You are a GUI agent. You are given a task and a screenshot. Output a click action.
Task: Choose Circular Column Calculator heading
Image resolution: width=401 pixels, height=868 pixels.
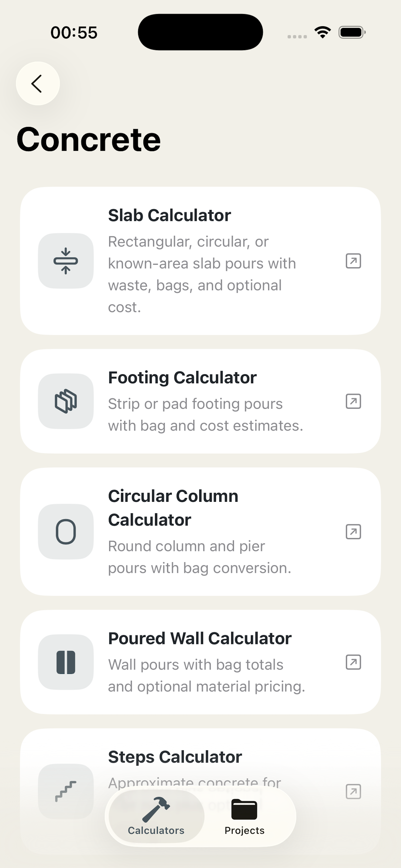coord(173,508)
